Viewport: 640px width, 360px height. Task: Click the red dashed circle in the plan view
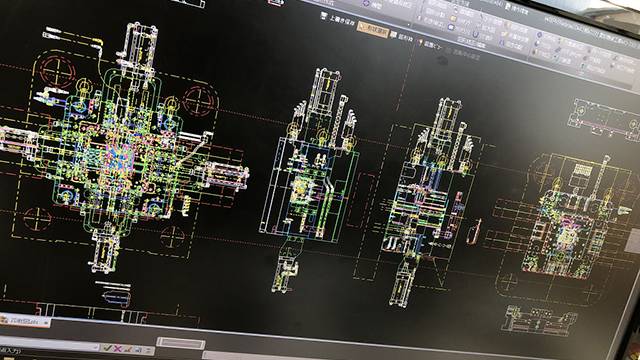[58, 72]
